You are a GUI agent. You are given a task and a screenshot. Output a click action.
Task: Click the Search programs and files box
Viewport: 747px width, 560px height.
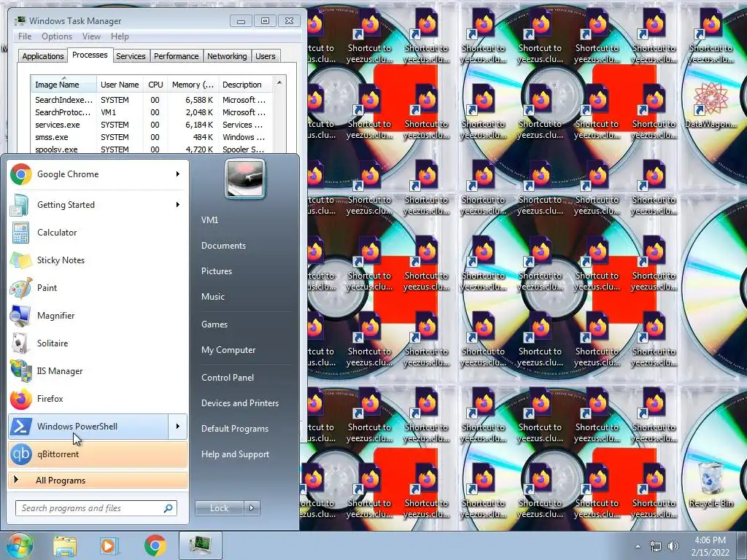click(x=96, y=508)
